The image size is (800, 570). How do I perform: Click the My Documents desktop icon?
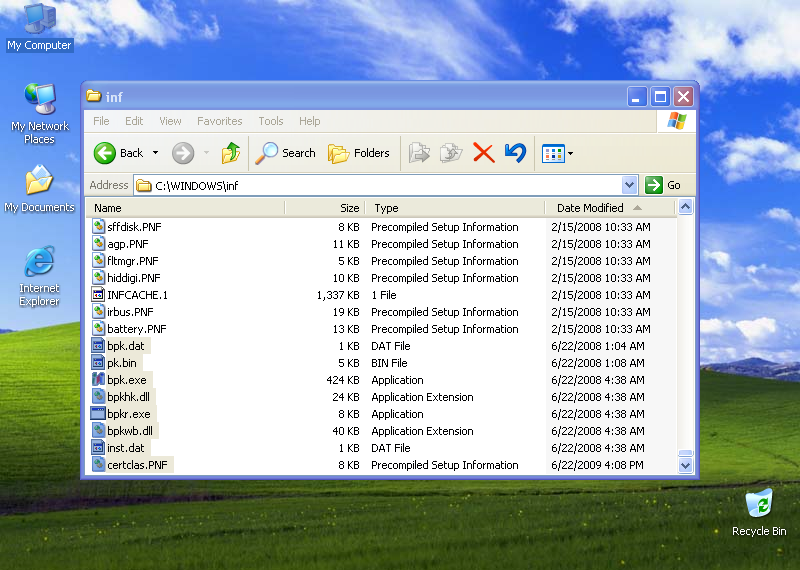point(39,180)
